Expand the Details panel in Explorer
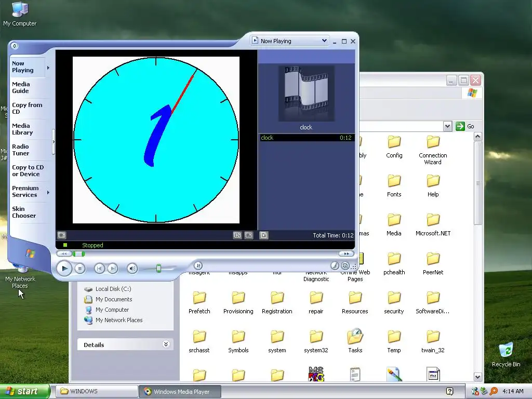This screenshot has height=399, width=532. (166, 344)
